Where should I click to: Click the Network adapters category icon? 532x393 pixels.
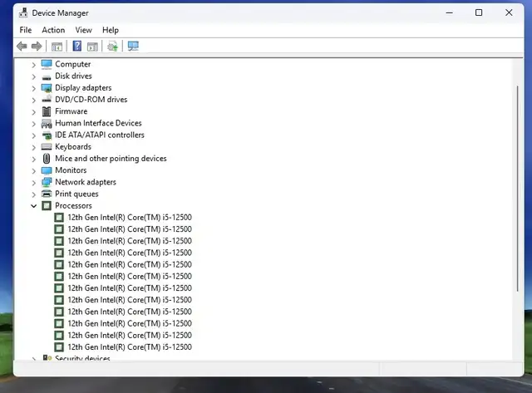pyautogui.click(x=47, y=182)
